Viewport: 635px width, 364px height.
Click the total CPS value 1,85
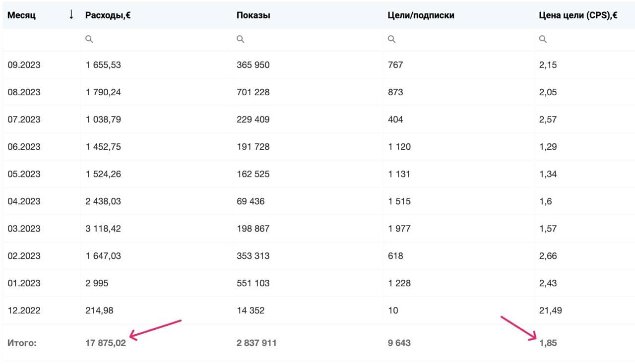point(548,342)
